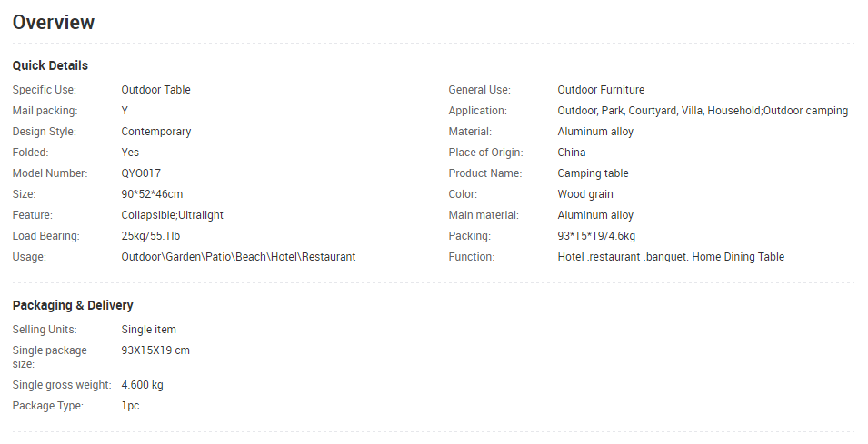Image resolution: width=868 pixels, height=444 pixels.
Task: Click the Camping table product name
Action: pyautogui.click(x=593, y=173)
